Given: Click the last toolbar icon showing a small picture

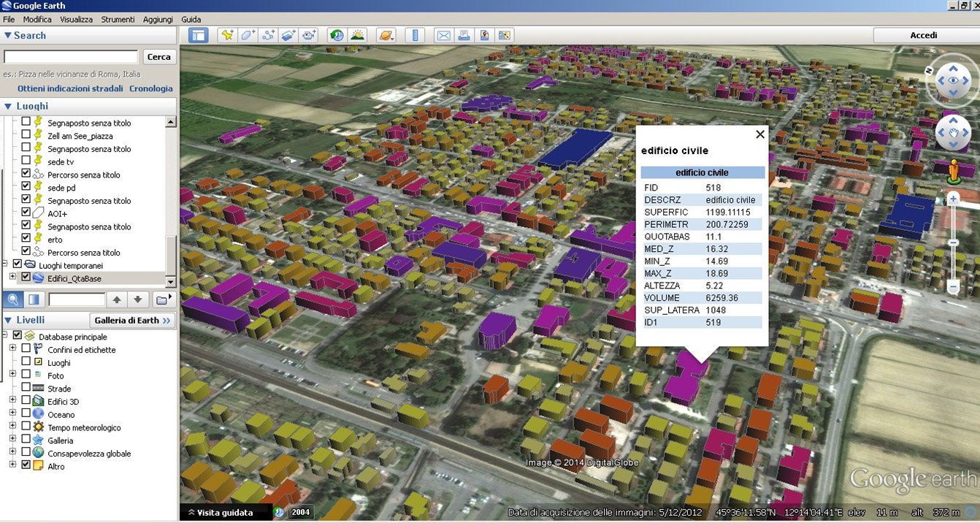Looking at the screenshot, I should pyautogui.click(x=505, y=35).
